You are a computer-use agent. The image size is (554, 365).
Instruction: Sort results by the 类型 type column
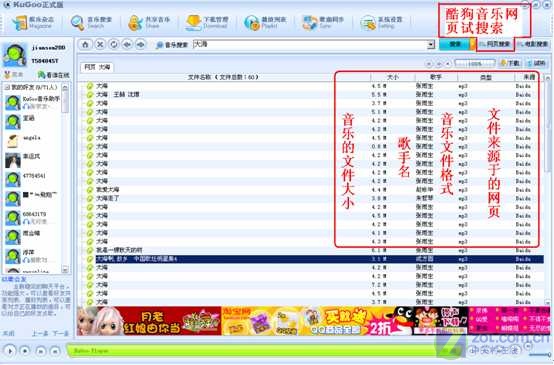pyautogui.click(x=486, y=77)
